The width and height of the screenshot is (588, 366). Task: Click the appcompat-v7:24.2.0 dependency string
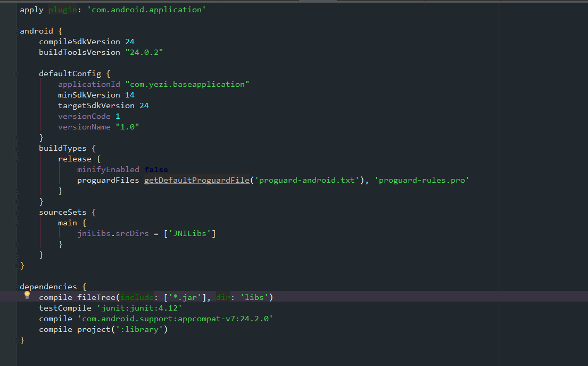(x=175, y=319)
